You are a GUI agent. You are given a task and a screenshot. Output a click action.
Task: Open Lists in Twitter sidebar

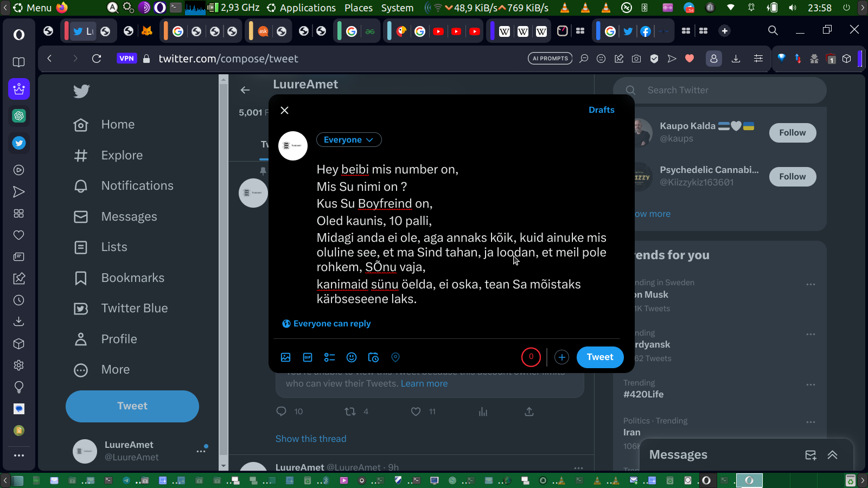point(100,247)
